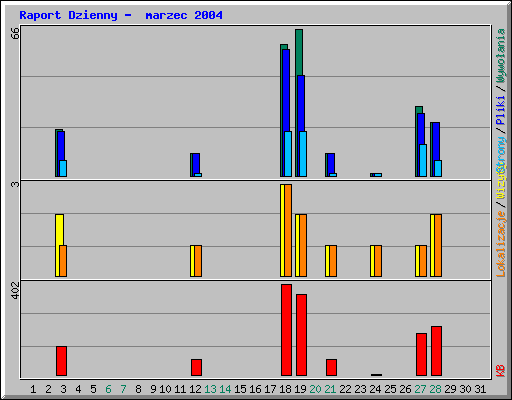Screen dimensions: 512x400
Task: Click the red KB bar for day 19
Action: point(301,335)
